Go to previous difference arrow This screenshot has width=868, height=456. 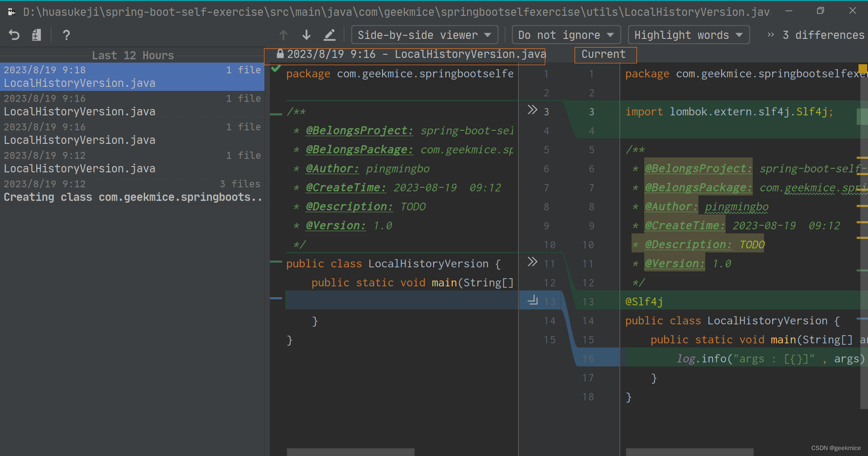pos(283,35)
